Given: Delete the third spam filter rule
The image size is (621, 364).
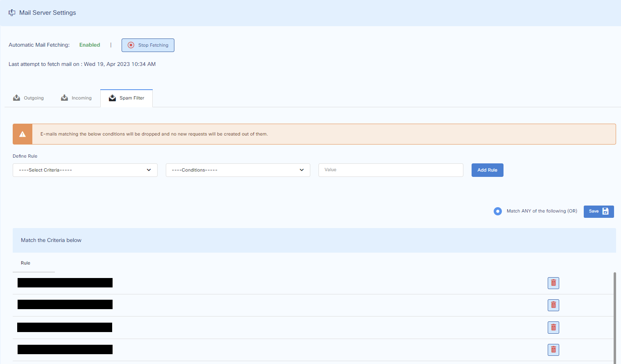Looking at the screenshot, I should point(553,328).
